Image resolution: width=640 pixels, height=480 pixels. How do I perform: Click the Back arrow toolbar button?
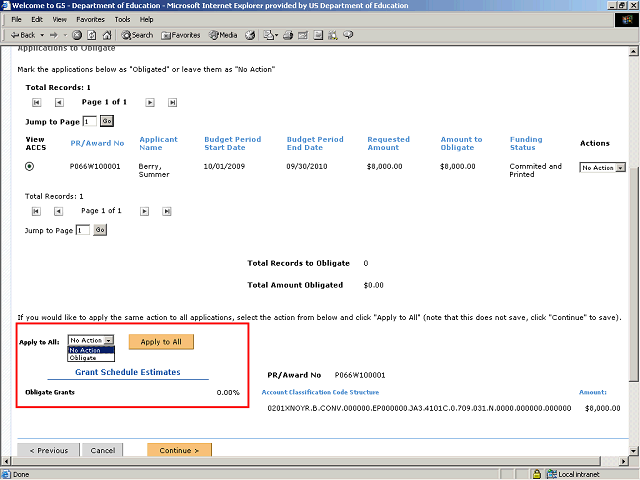coord(22,35)
